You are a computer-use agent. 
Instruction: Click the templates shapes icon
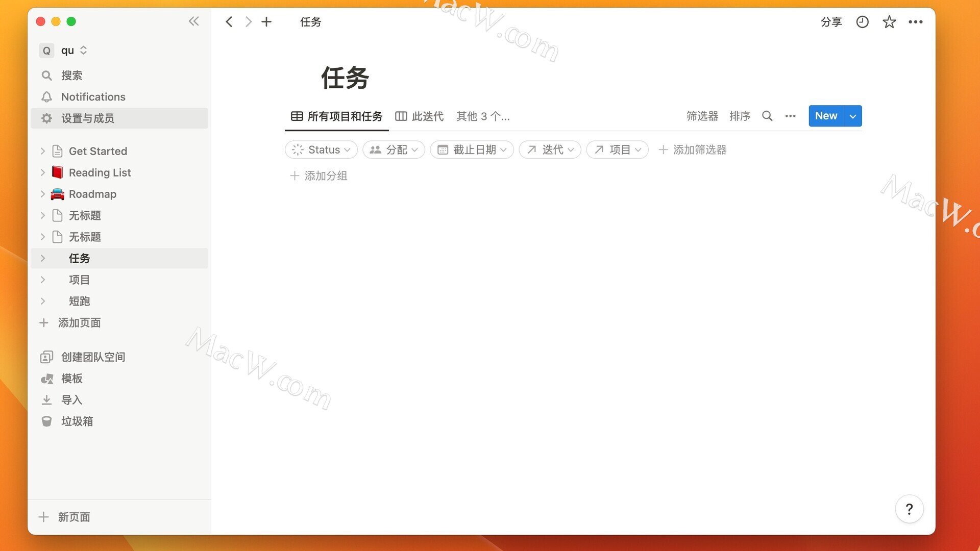point(46,379)
